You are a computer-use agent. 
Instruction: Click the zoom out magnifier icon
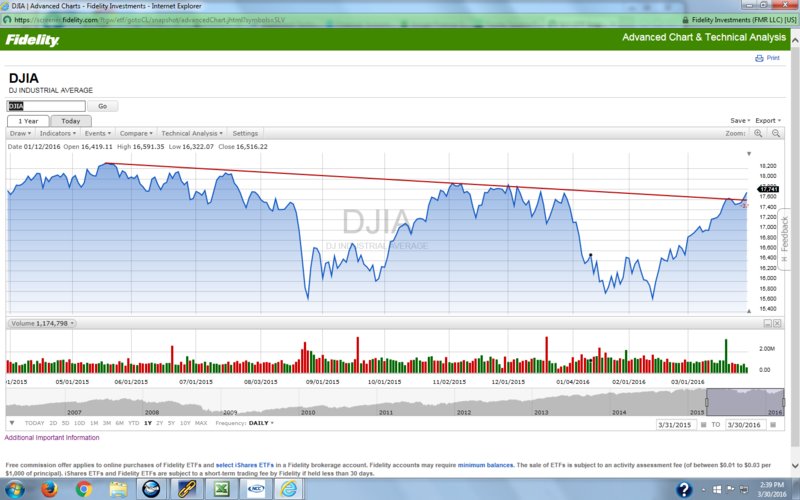coord(776,133)
